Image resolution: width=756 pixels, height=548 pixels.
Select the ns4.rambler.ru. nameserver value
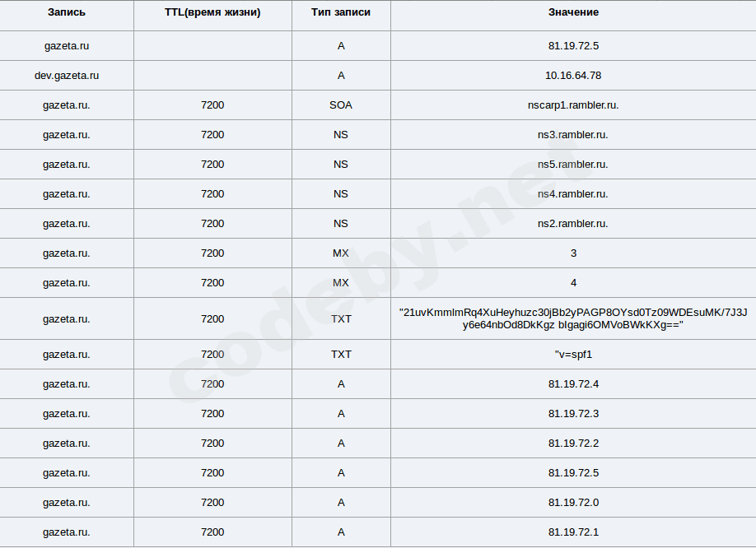(573, 194)
